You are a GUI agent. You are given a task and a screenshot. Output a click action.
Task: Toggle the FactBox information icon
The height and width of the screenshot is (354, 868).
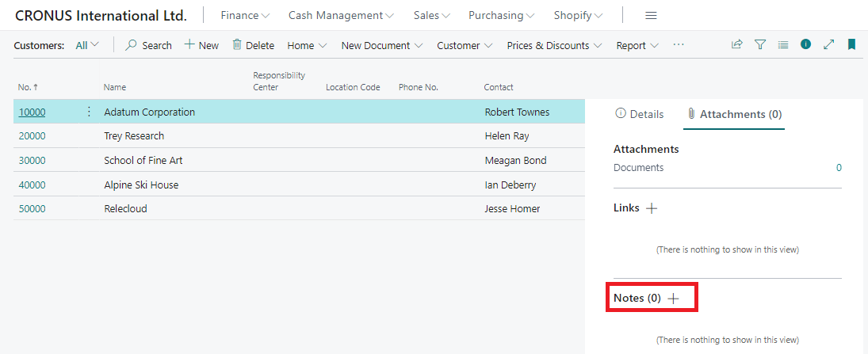click(x=805, y=45)
